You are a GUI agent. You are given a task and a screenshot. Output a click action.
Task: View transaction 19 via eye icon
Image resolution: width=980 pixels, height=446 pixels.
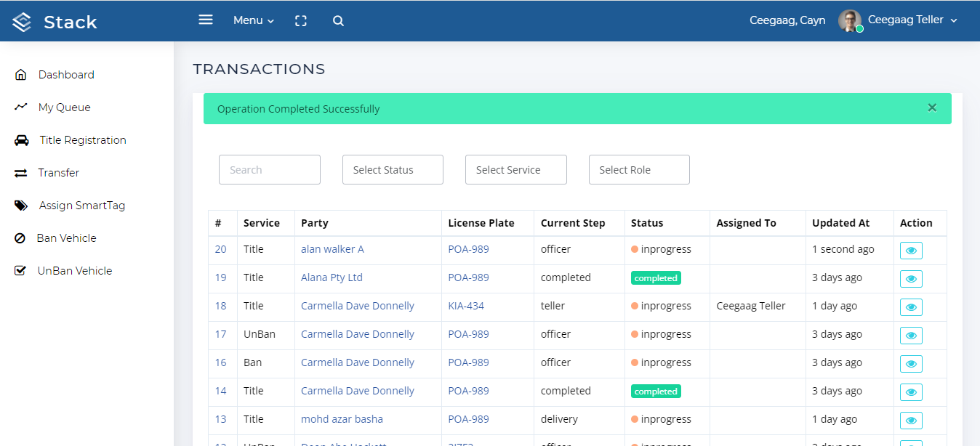click(x=911, y=279)
